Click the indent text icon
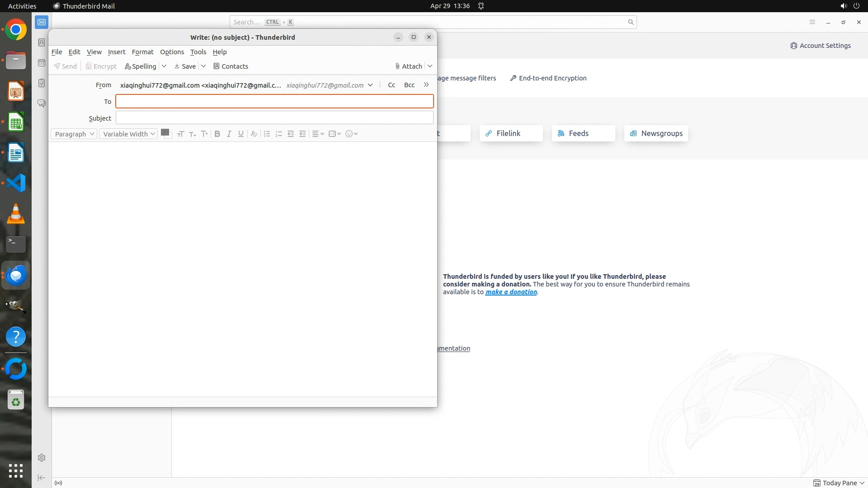 click(302, 134)
